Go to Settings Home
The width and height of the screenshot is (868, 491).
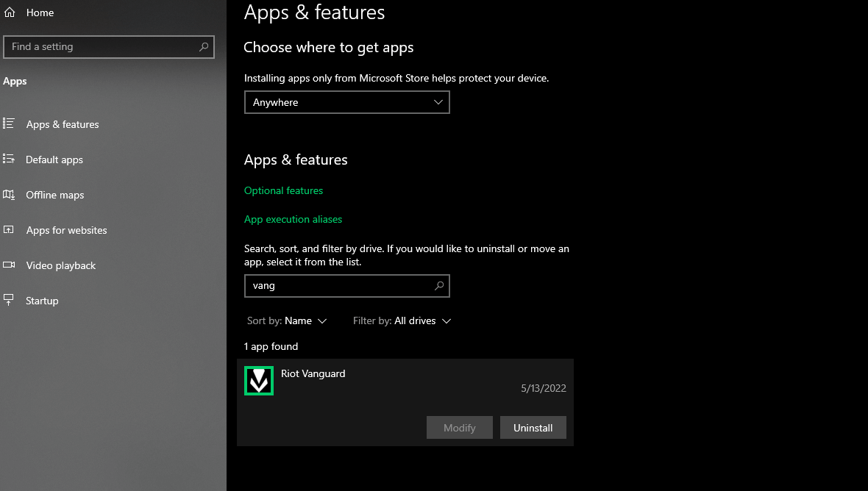pyautogui.click(x=29, y=12)
